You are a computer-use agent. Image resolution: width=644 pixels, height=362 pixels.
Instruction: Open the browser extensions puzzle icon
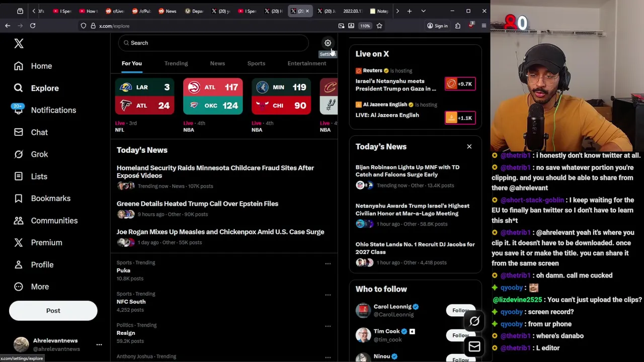(x=458, y=26)
